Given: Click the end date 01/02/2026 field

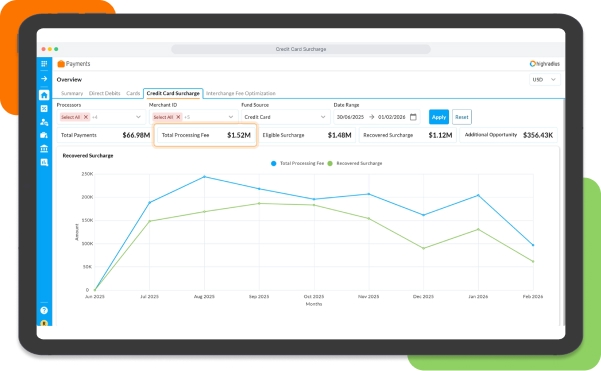Looking at the screenshot, I should point(391,117).
